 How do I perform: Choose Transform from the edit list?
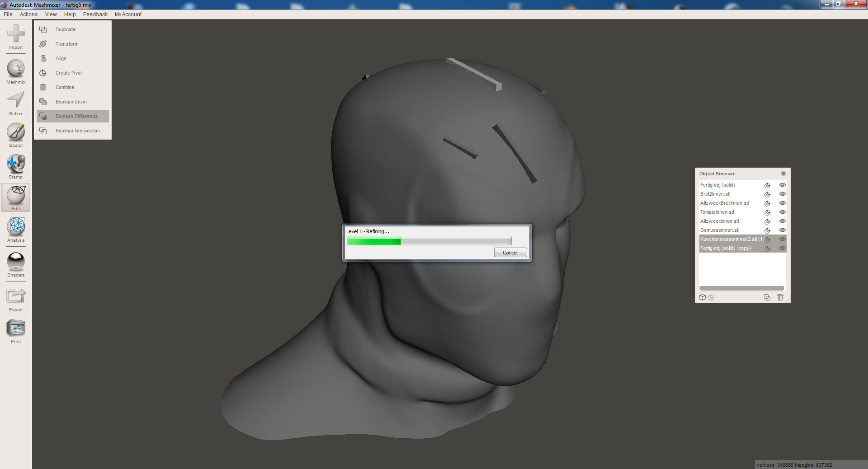(x=67, y=44)
